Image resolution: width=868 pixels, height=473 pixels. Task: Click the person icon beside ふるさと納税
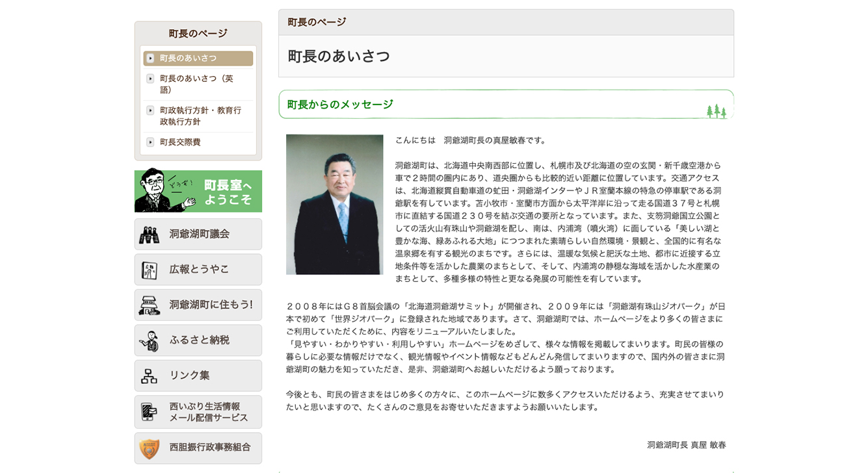[150, 340]
